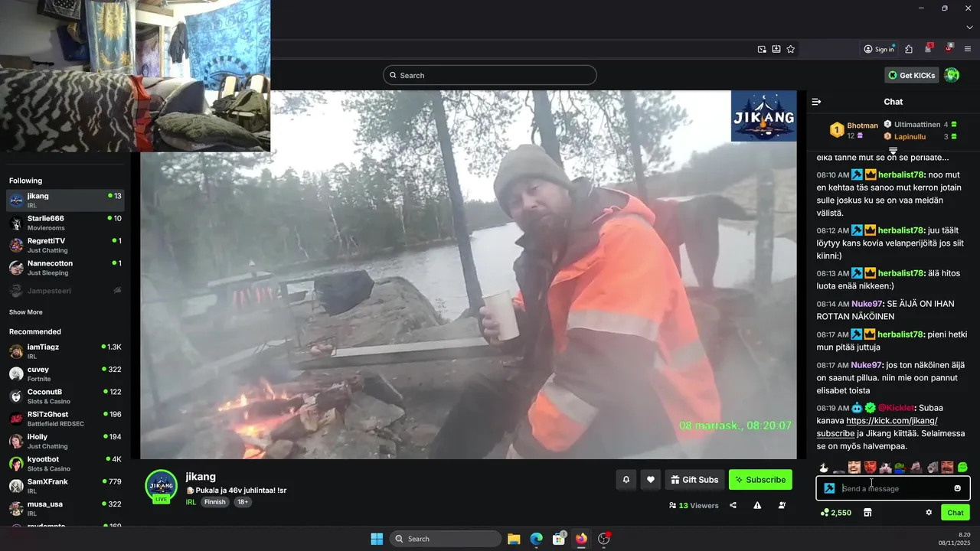Screen dimensions: 980x551
Task: Click Nuke97 username in the 08:14 message
Action: (867, 304)
